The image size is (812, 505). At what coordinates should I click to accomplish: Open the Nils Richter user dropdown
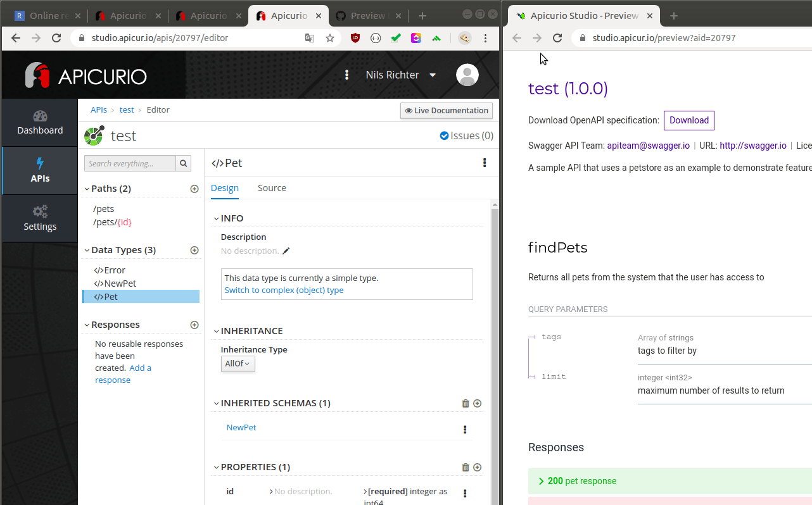[401, 75]
